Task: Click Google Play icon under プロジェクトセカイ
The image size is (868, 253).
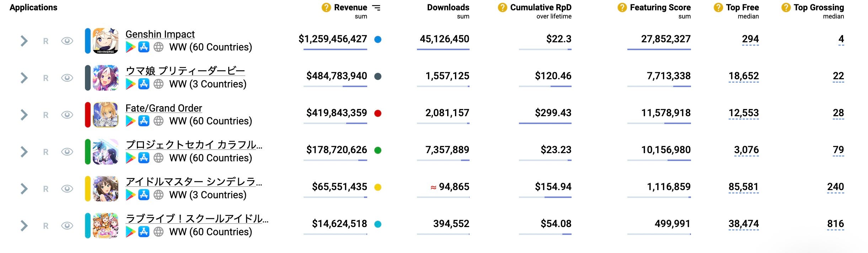Action: click(x=130, y=158)
